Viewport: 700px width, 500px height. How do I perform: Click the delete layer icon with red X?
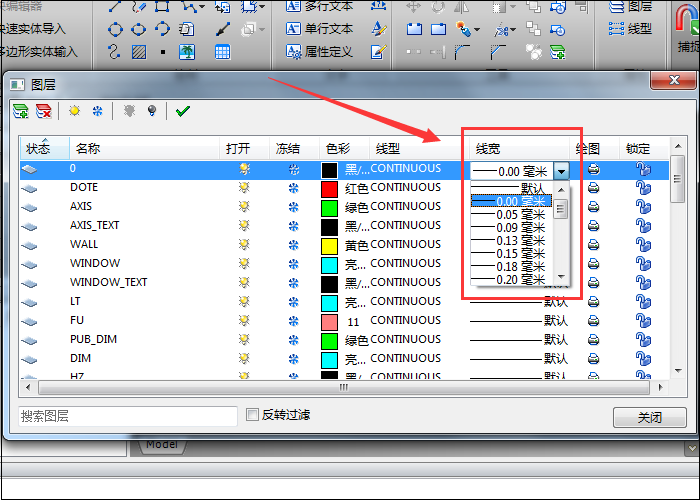click(x=44, y=111)
